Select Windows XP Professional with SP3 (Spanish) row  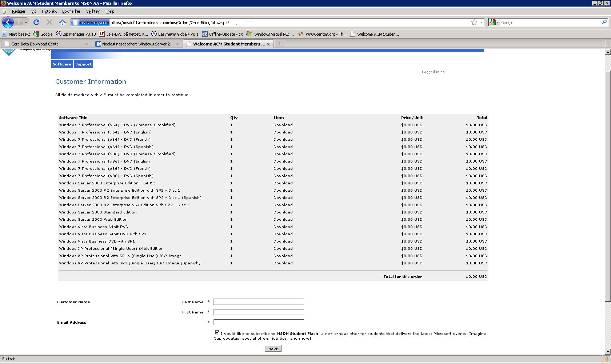click(273, 263)
